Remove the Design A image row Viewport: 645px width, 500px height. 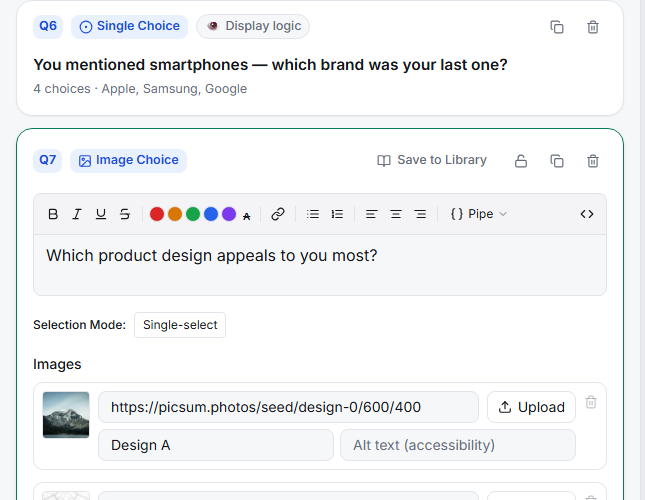pos(591,402)
